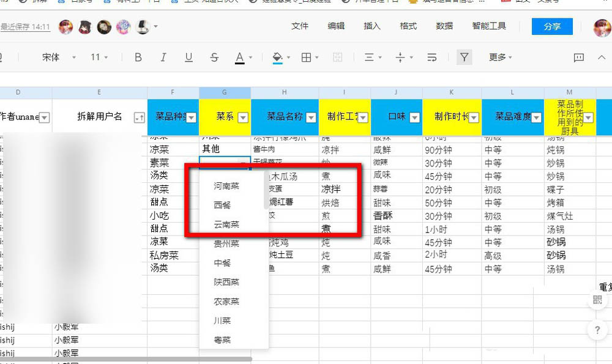Click the merge cells icon
Image resolution: width=612 pixels, height=364 pixels.
click(338, 57)
